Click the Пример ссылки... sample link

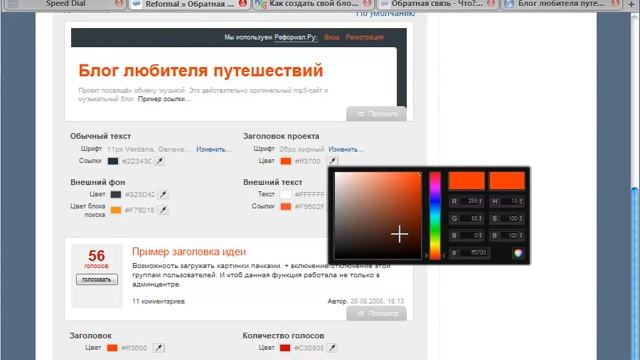(x=164, y=99)
